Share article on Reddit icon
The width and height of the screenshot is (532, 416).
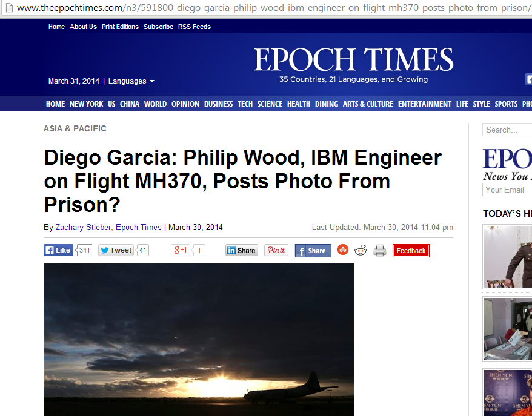coord(361,251)
